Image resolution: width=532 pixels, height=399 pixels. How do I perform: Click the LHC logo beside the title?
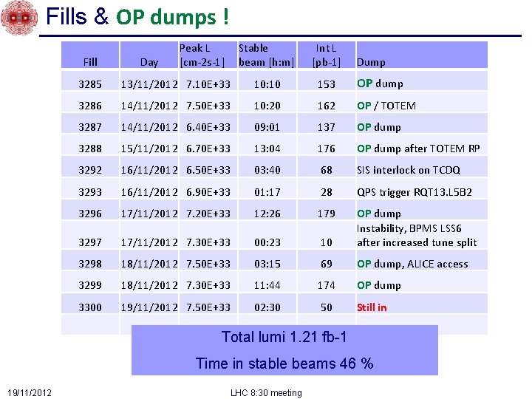[19, 18]
